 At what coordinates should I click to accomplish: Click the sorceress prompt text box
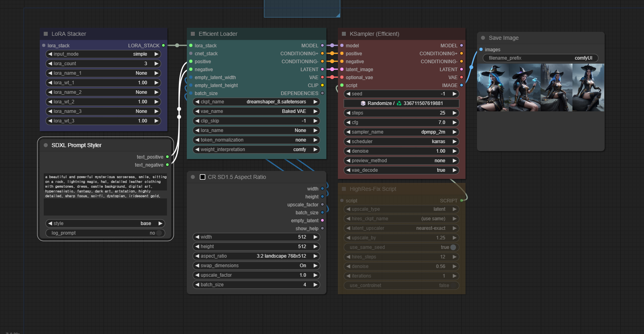(x=105, y=194)
